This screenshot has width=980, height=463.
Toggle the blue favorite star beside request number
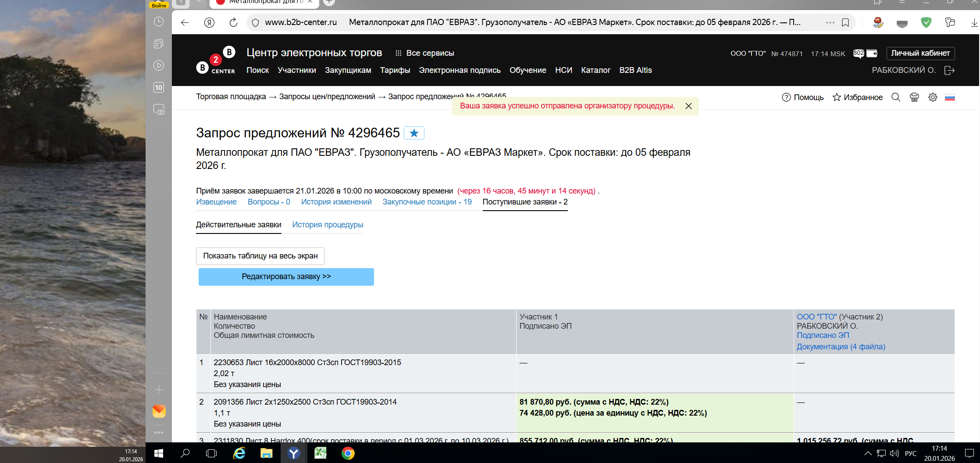pyautogui.click(x=414, y=133)
